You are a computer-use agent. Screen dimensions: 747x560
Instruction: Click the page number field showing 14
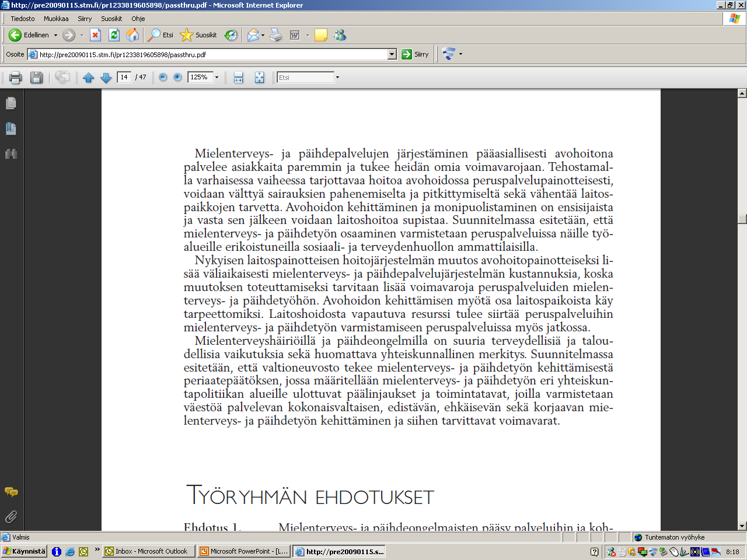click(124, 77)
